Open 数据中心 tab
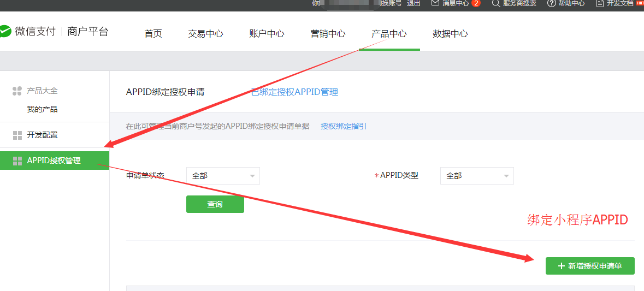 point(450,34)
